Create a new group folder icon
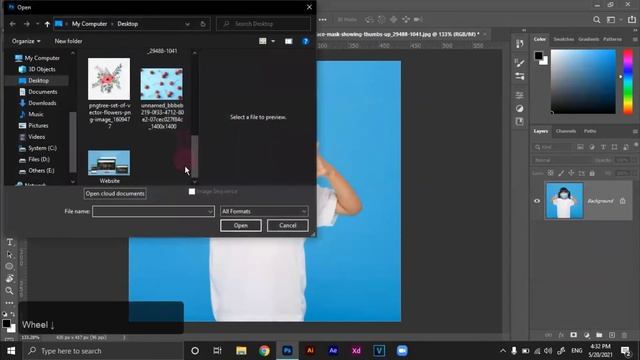Viewport: 640px width, 360px height. (x=599, y=335)
